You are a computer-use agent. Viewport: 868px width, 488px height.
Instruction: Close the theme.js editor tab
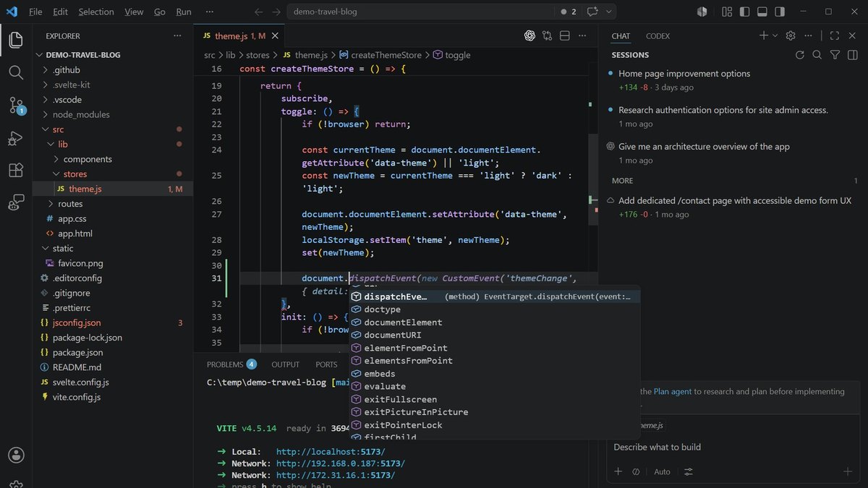tap(275, 35)
